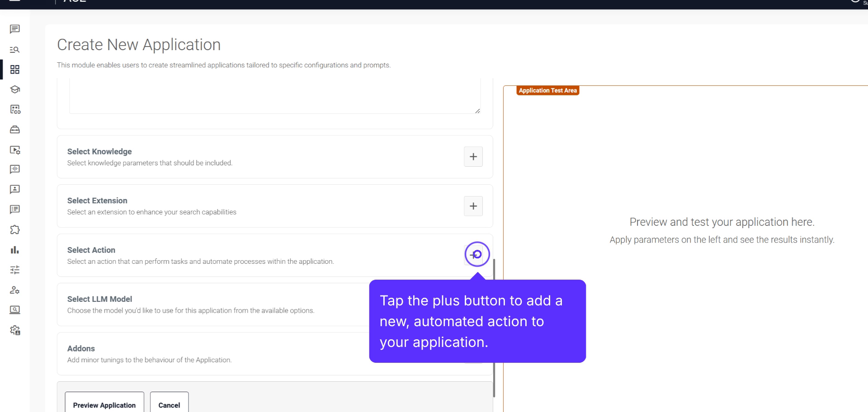This screenshot has width=868, height=412.
Task: Select the Application Test Area tab
Action: [547, 90]
